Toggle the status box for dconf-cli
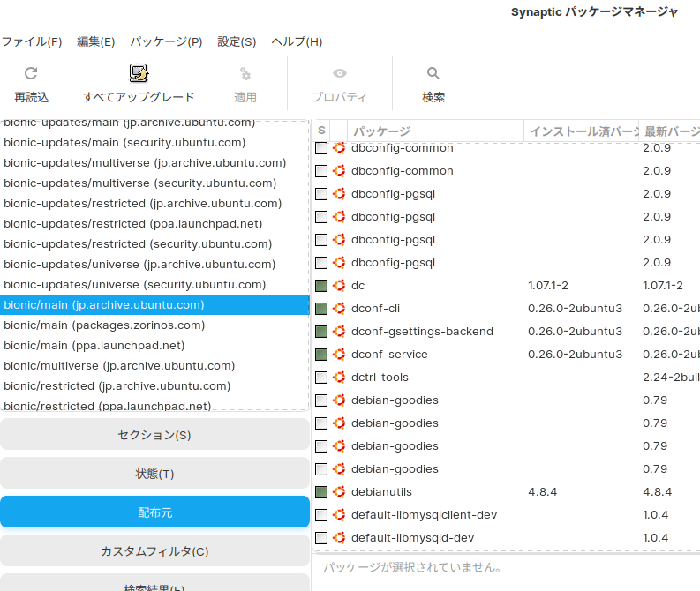Viewport: 700px width, 591px height. point(321,308)
